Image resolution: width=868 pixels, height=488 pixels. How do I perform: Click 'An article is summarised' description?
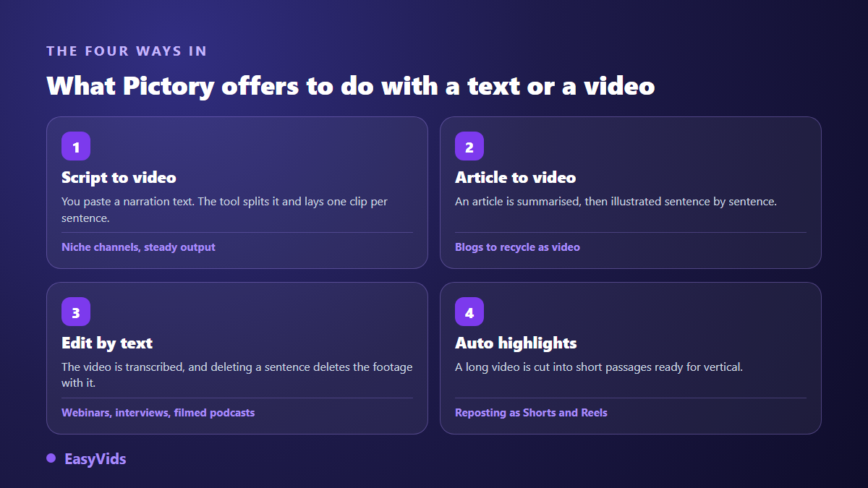[x=616, y=202]
